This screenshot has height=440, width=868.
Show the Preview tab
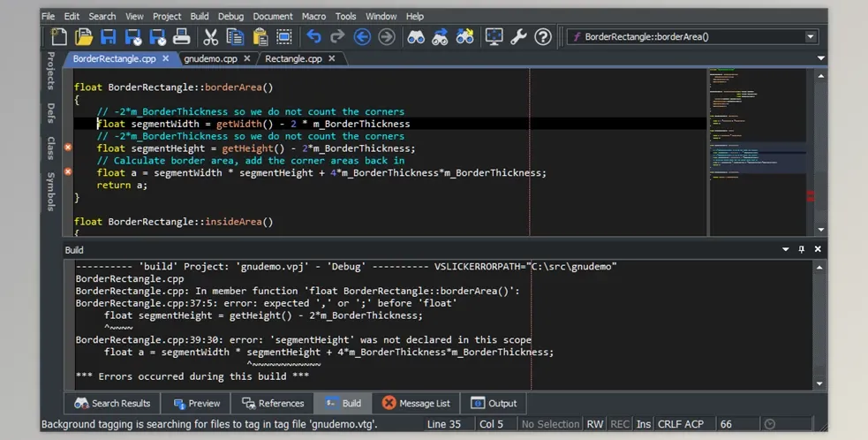[197, 404]
